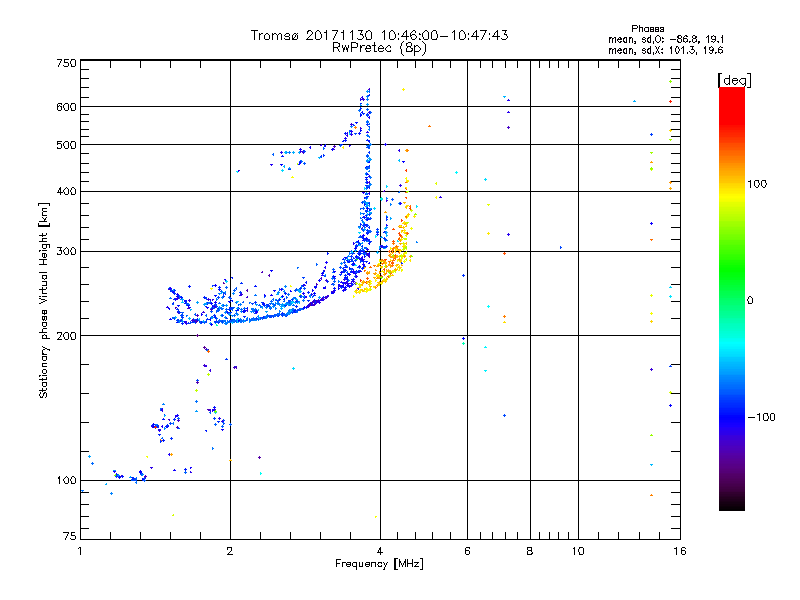
Task: Click the y-axis tick label "200"
Action: (66, 336)
